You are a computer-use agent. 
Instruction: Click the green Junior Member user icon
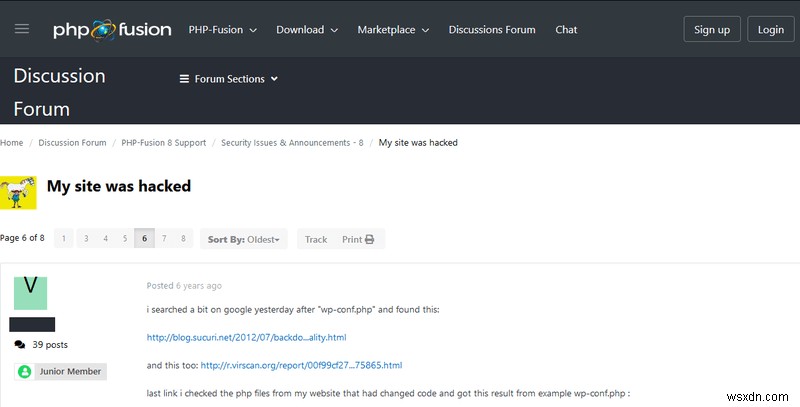25,371
